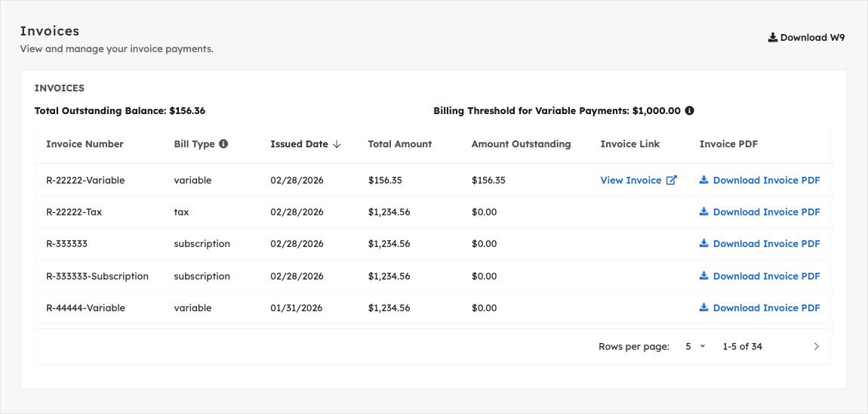The image size is (868, 414).
Task: Click the Total Amount column header
Action: pos(400,144)
